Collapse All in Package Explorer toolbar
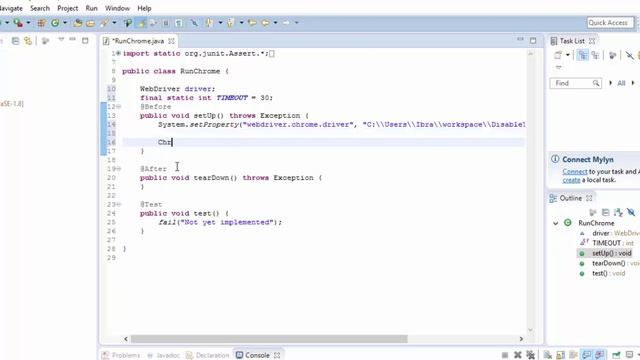 [16, 41]
